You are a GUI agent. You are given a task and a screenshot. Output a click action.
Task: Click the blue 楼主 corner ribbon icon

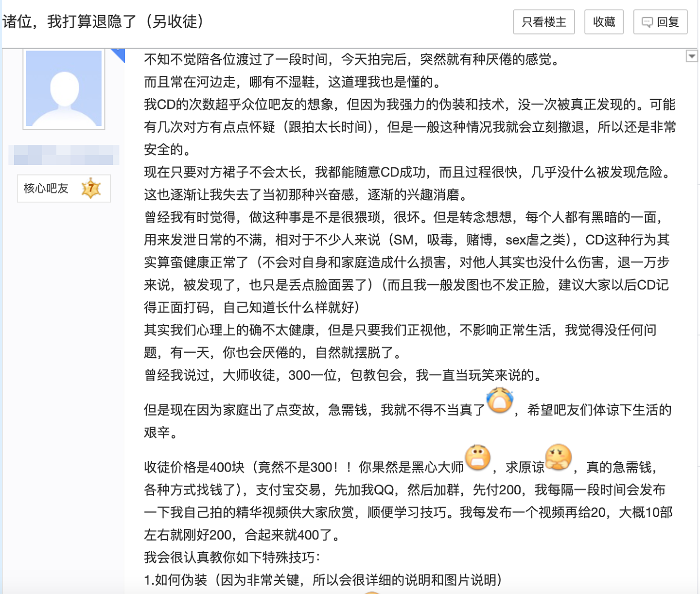click(x=118, y=55)
